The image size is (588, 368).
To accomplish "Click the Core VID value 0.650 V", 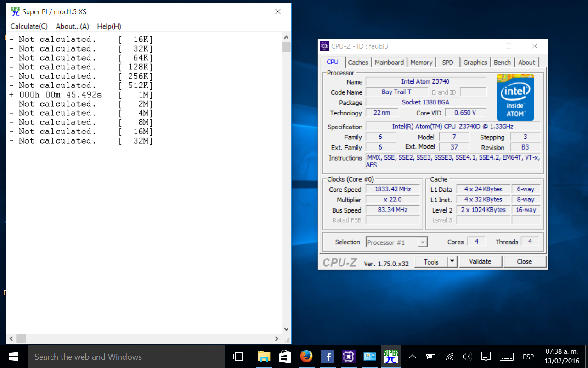I will coord(465,113).
